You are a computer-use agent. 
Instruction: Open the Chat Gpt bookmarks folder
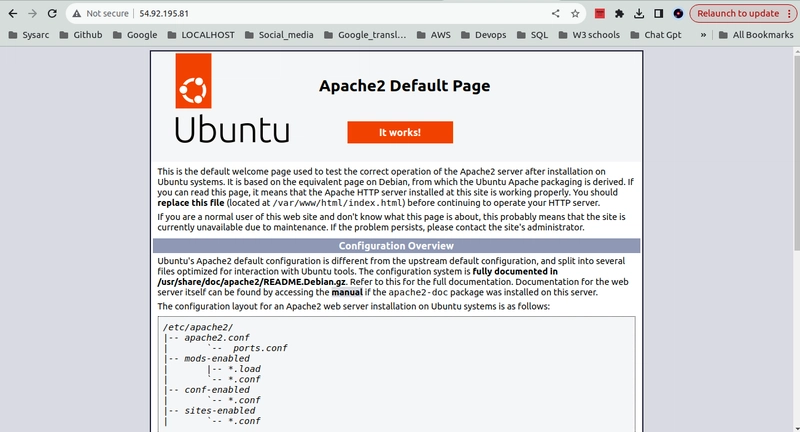tap(656, 35)
